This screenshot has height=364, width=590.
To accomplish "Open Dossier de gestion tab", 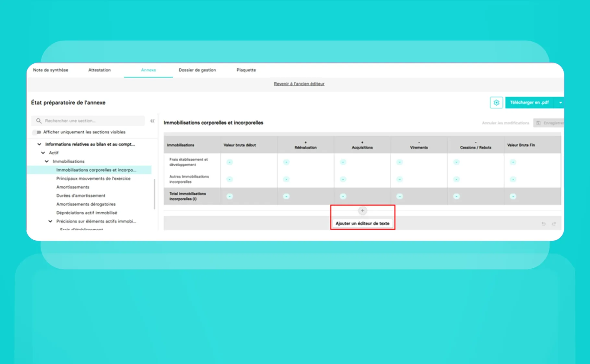I will tap(197, 70).
